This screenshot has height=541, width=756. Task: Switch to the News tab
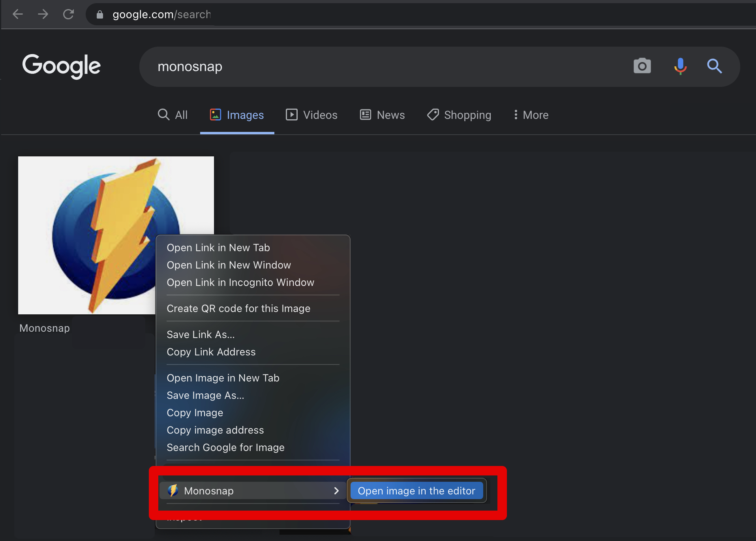click(x=382, y=115)
